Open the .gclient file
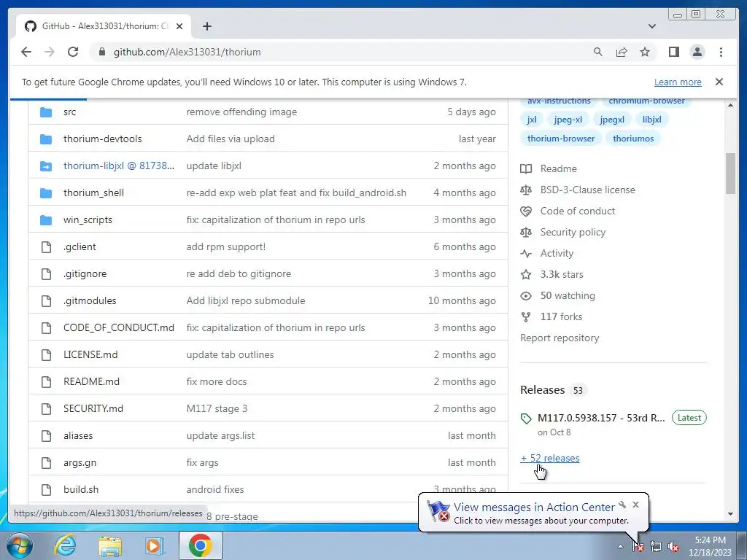Screen dimensions: 747x560 [80, 246]
